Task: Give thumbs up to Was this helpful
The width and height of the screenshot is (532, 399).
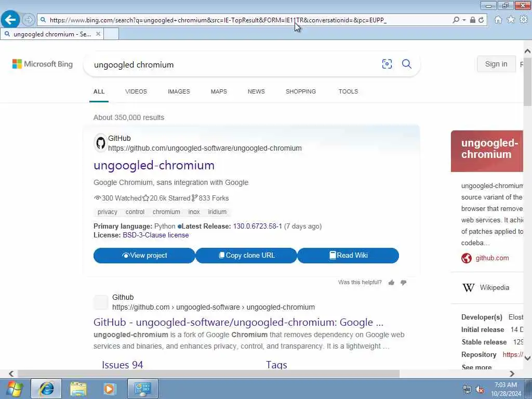Action: tap(391, 282)
